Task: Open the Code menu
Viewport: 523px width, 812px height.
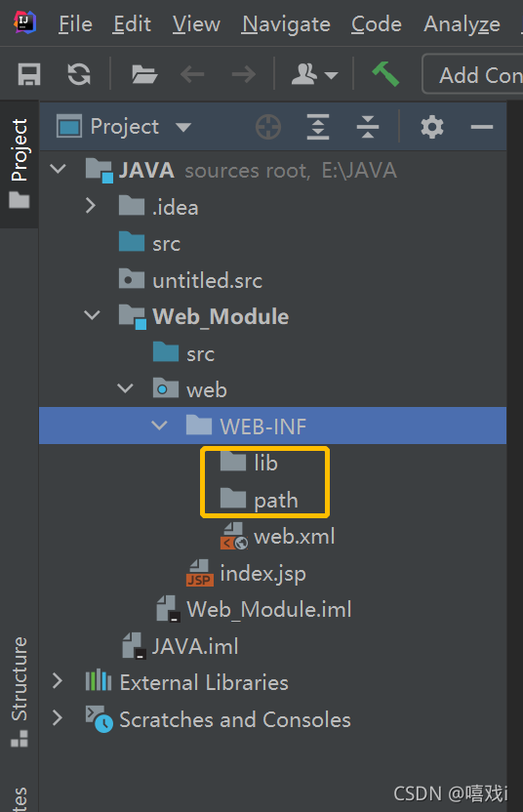Action: point(377,23)
